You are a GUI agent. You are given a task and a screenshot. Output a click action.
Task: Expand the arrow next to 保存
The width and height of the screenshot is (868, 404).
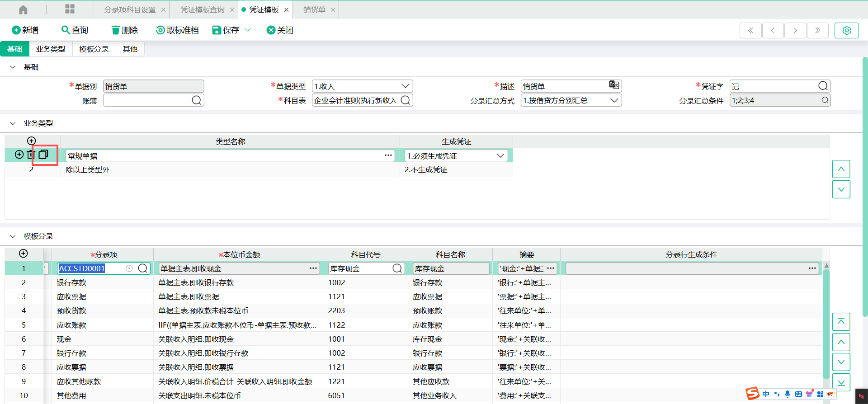click(x=248, y=30)
